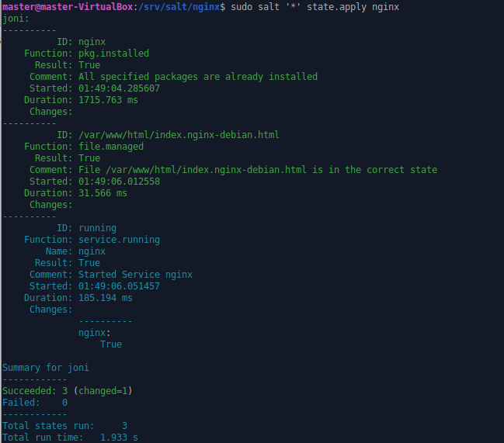Click the 'Total states run' line
Viewport: 504px width, 443px height.
[64, 426]
